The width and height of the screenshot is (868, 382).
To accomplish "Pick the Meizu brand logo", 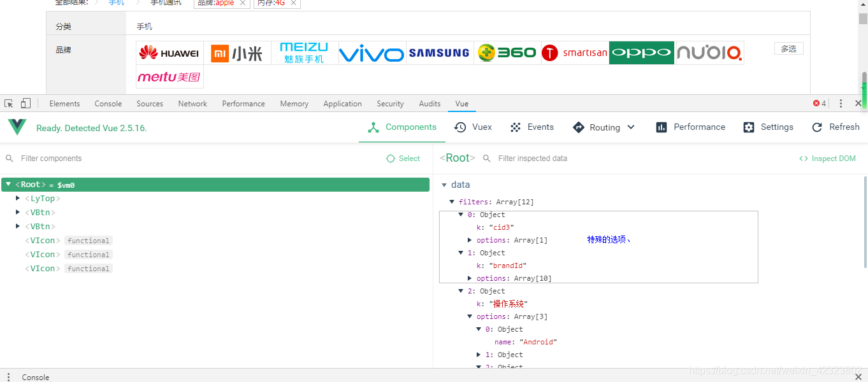I will [x=305, y=53].
